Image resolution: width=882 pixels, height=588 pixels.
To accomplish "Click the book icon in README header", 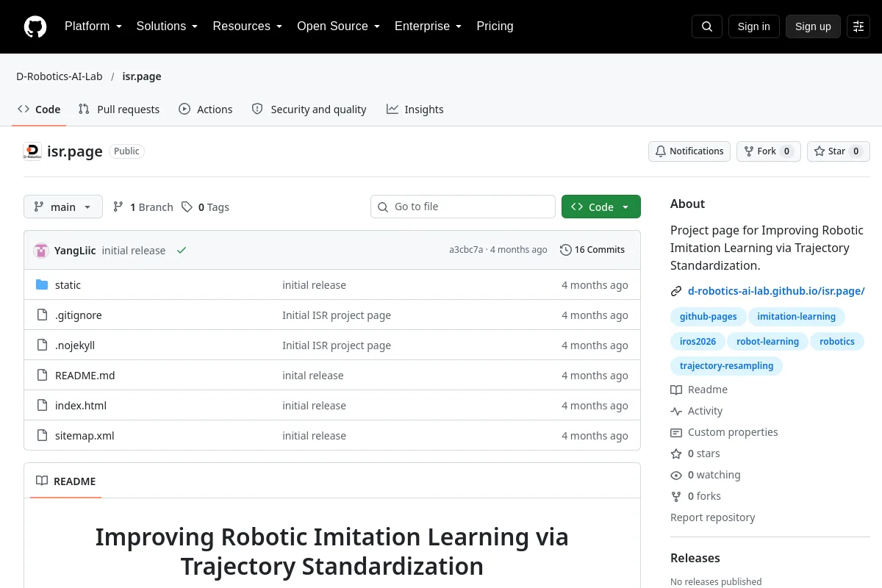I will pos(42,481).
